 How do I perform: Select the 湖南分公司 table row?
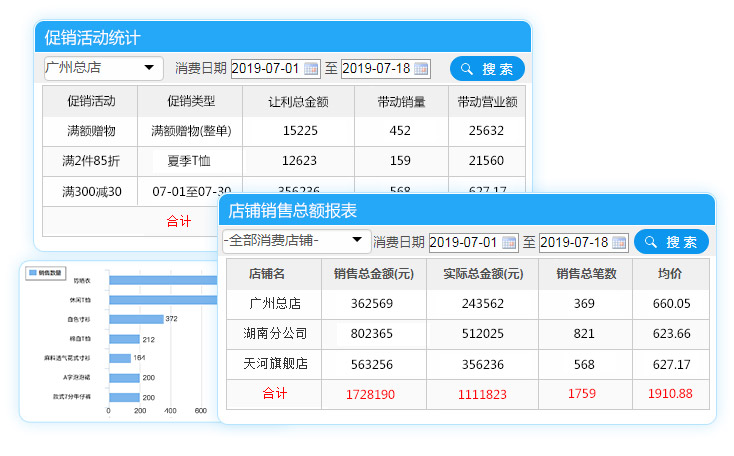click(x=467, y=334)
